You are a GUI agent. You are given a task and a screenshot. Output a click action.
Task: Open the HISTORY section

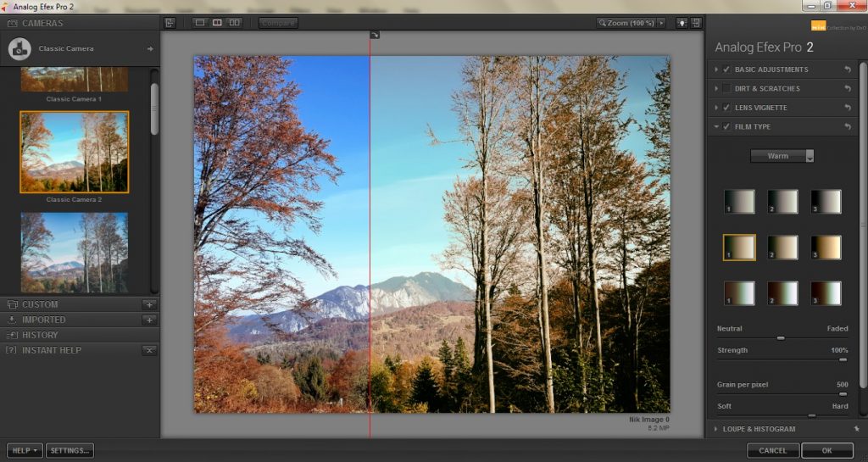[80, 335]
